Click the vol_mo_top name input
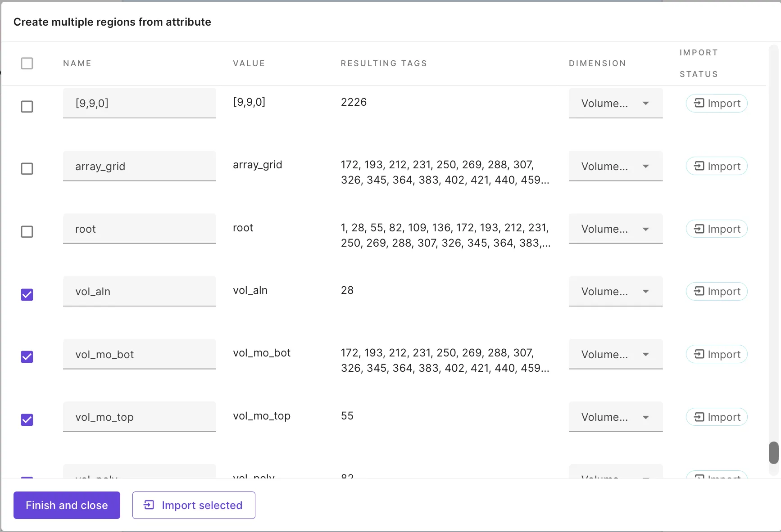The width and height of the screenshot is (781, 532). 140,417
